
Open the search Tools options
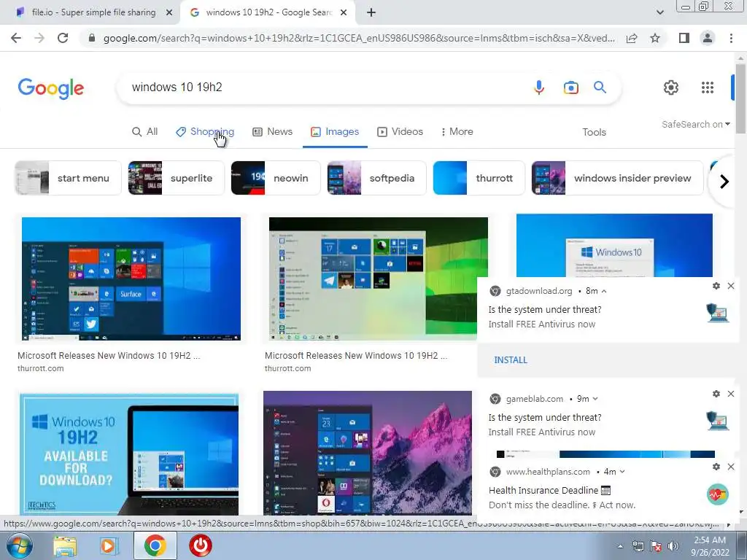pyautogui.click(x=594, y=133)
